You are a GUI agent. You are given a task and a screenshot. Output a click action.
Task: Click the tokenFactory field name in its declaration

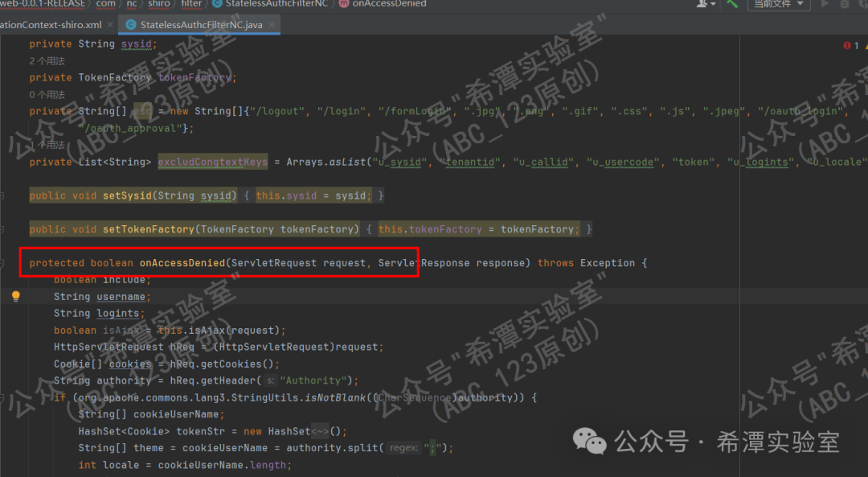tap(194, 77)
